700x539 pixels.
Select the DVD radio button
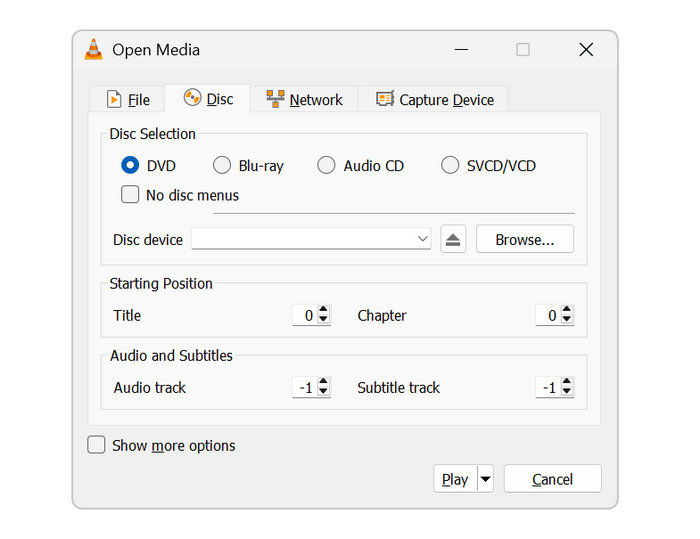point(130,165)
